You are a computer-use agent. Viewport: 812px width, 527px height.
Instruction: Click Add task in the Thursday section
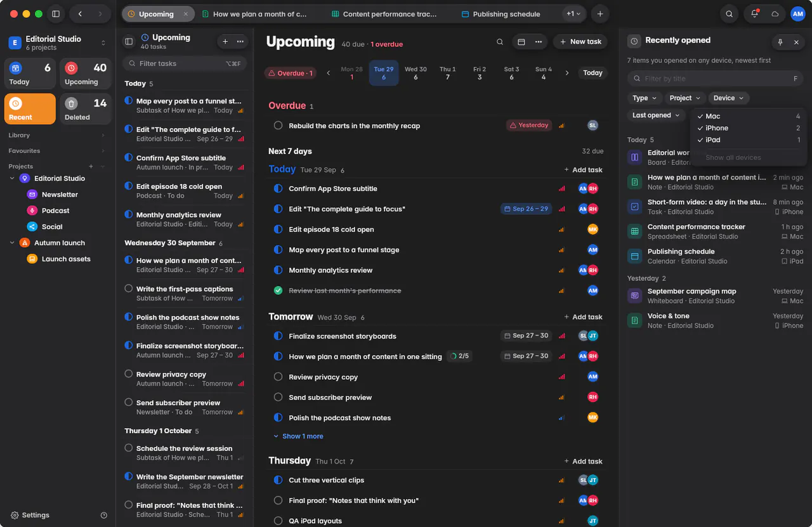click(x=583, y=461)
